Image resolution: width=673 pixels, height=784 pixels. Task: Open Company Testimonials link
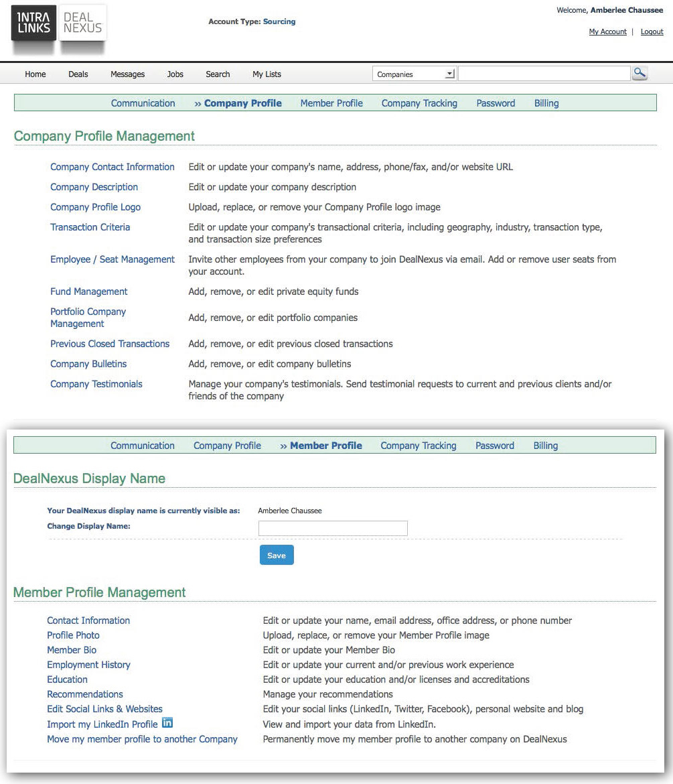pyautogui.click(x=96, y=384)
